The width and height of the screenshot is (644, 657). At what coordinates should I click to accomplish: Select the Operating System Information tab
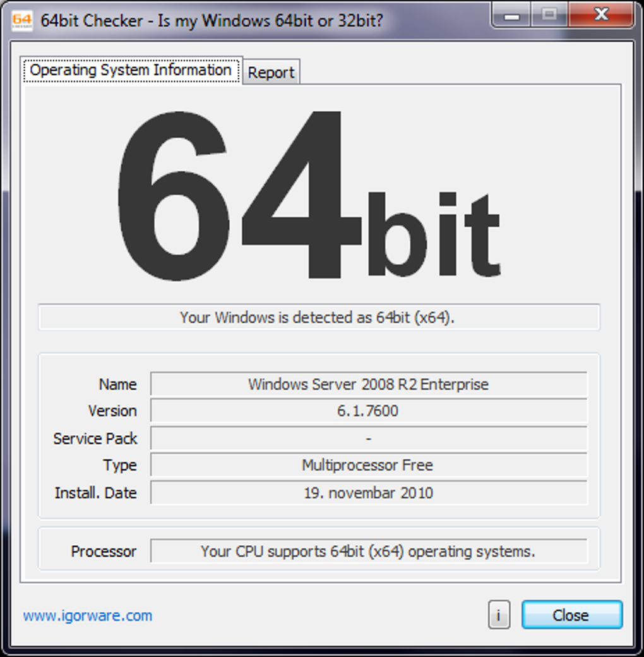[131, 70]
